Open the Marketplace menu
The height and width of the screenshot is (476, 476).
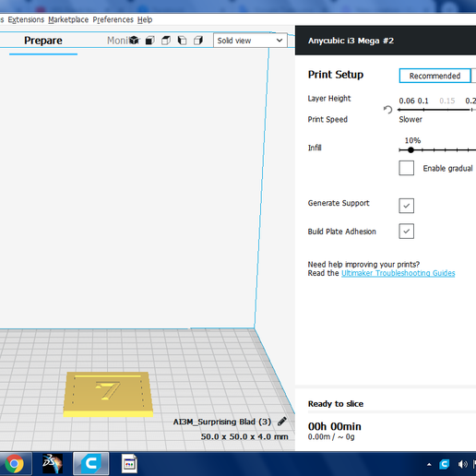pyautogui.click(x=68, y=19)
